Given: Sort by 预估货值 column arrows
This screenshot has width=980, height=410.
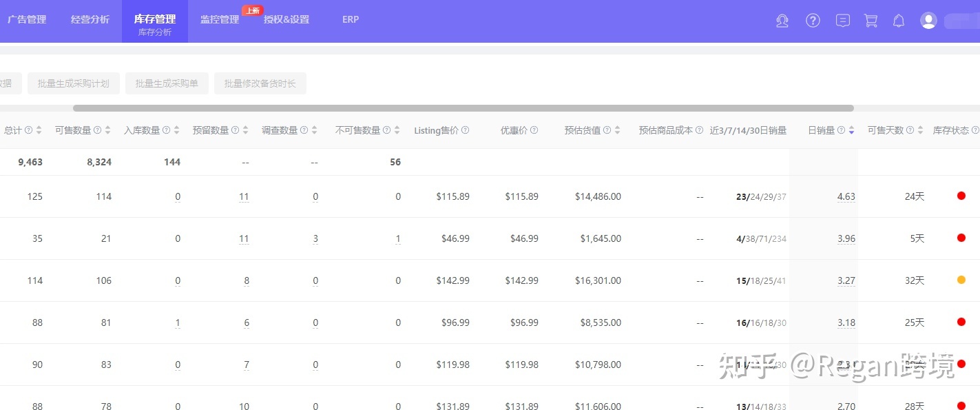Looking at the screenshot, I should point(617,130).
